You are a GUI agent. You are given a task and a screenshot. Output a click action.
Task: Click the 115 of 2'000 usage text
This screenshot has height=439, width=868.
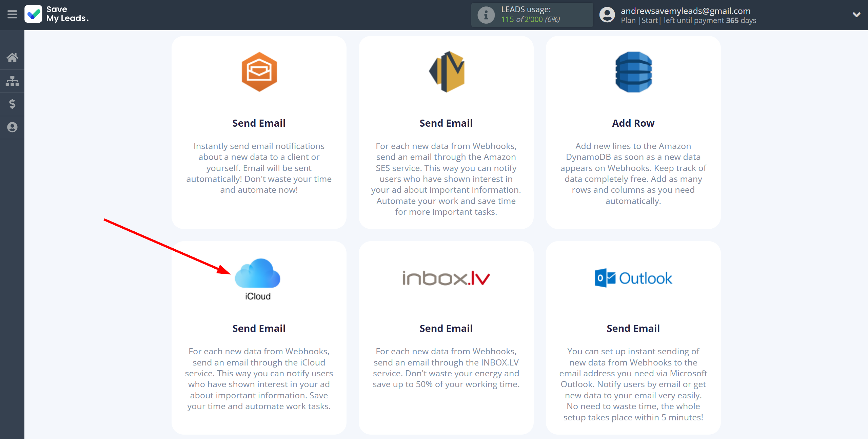(531, 20)
